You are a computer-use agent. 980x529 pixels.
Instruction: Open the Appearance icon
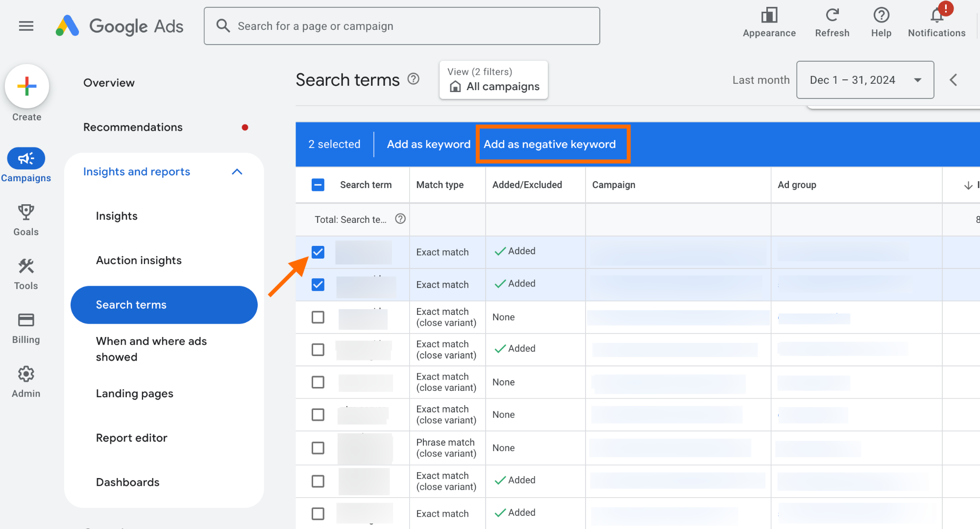point(769,16)
